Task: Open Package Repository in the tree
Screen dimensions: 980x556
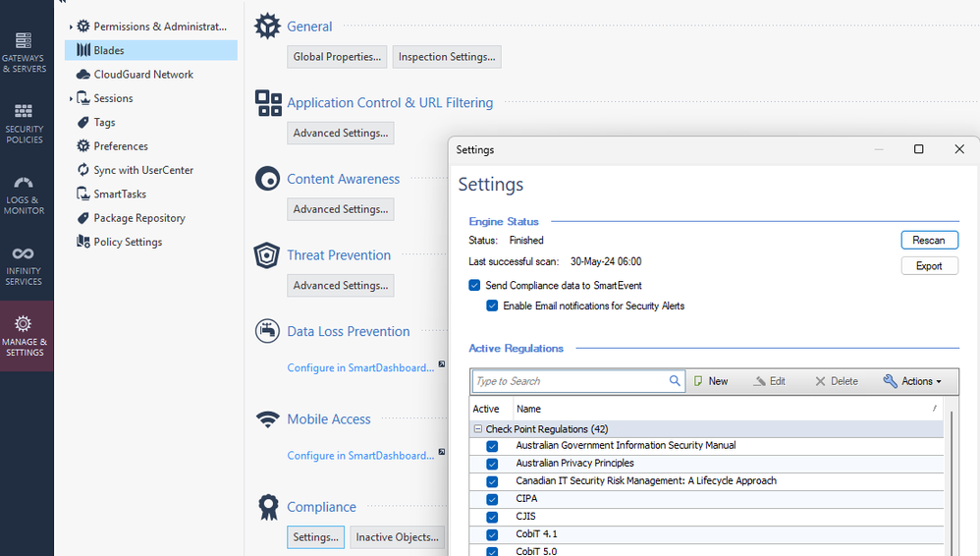Action: point(139,218)
